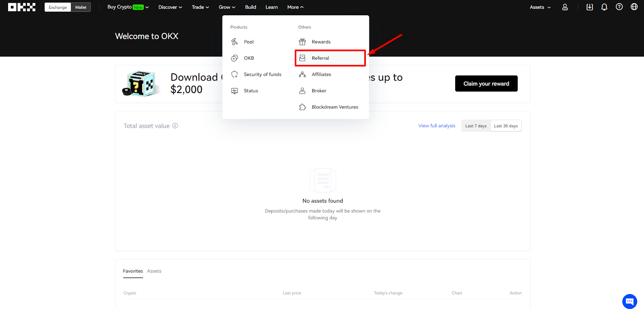Click the OKX logo

22,7
